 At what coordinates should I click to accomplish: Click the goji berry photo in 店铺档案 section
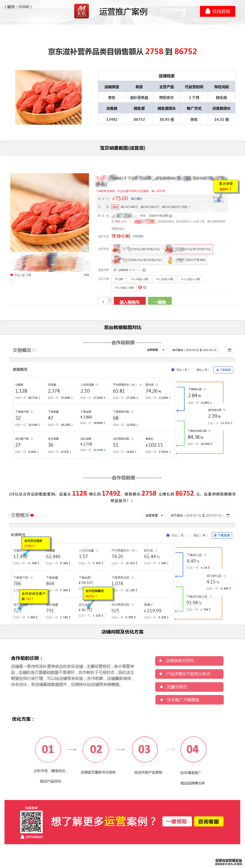point(48,97)
